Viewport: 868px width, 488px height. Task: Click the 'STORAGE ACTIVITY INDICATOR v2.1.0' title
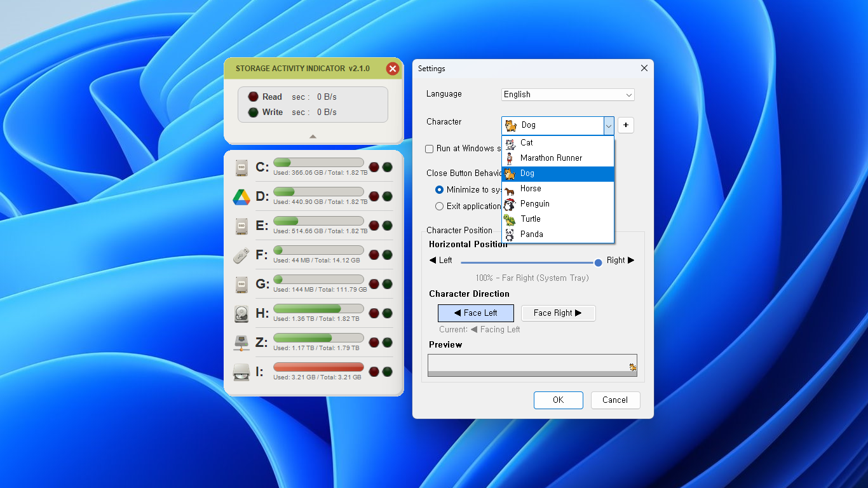coord(302,69)
